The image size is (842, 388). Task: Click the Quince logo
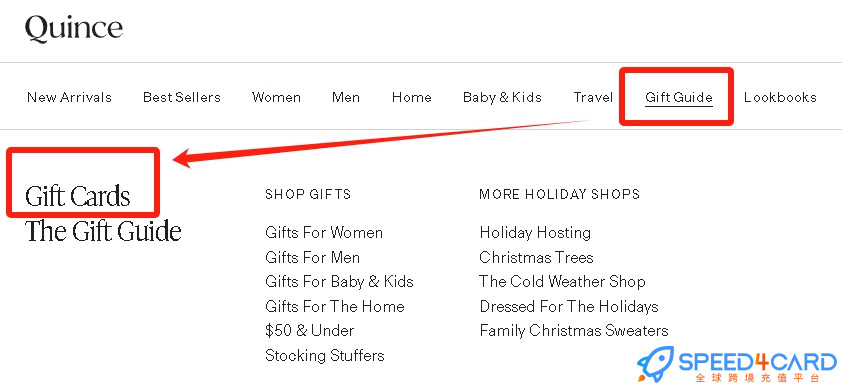pos(74,28)
